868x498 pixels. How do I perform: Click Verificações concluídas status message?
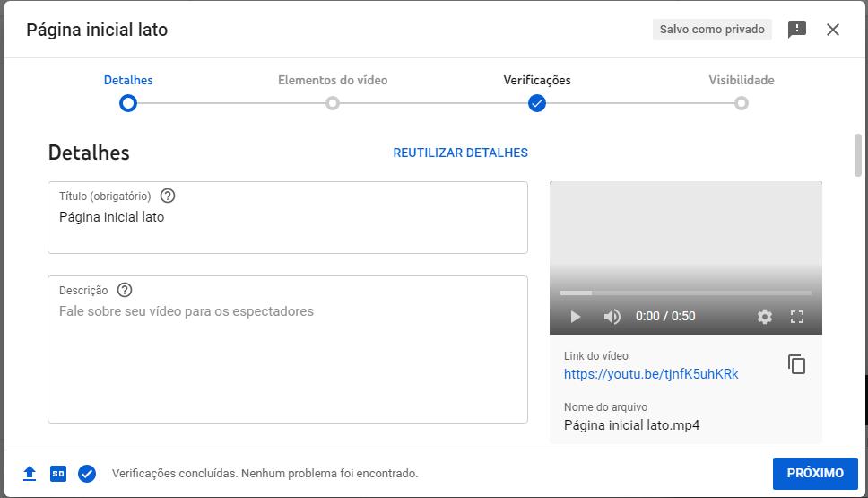(265, 474)
